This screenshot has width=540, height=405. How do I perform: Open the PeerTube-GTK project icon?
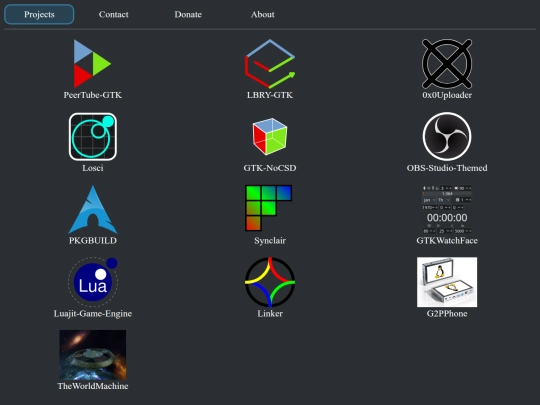click(92, 64)
